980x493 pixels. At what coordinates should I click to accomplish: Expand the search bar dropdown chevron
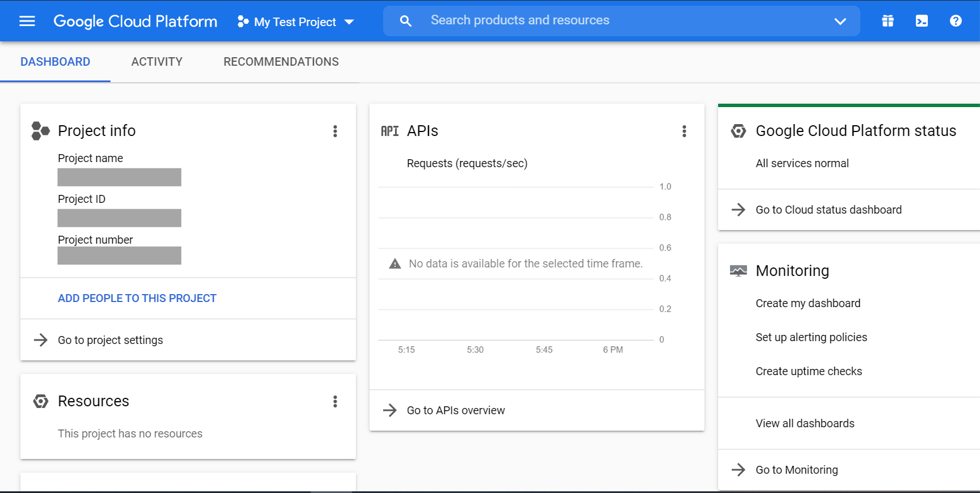point(840,22)
